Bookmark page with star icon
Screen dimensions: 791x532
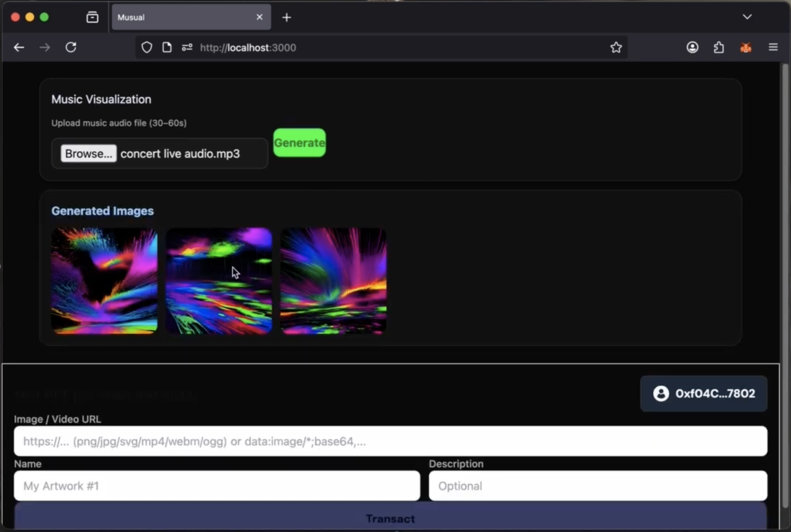pyautogui.click(x=616, y=48)
